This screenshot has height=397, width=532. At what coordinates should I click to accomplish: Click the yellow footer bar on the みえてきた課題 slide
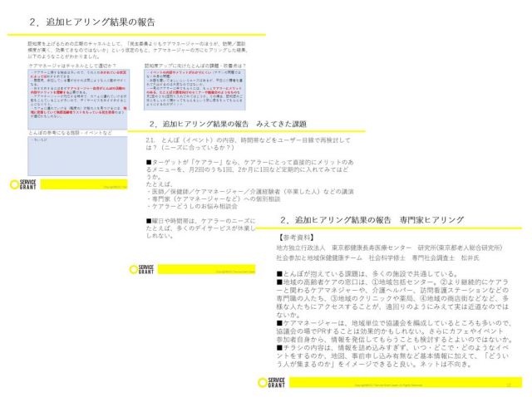(206, 269)
